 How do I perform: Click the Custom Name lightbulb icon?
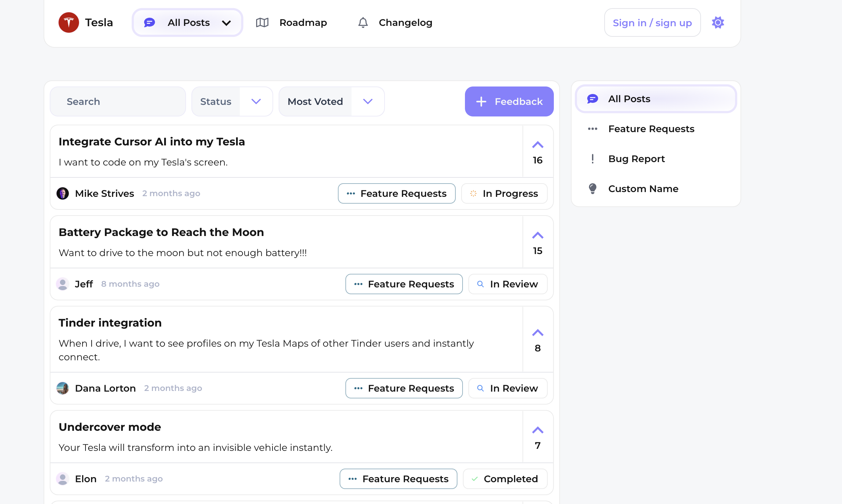[593, 189]
